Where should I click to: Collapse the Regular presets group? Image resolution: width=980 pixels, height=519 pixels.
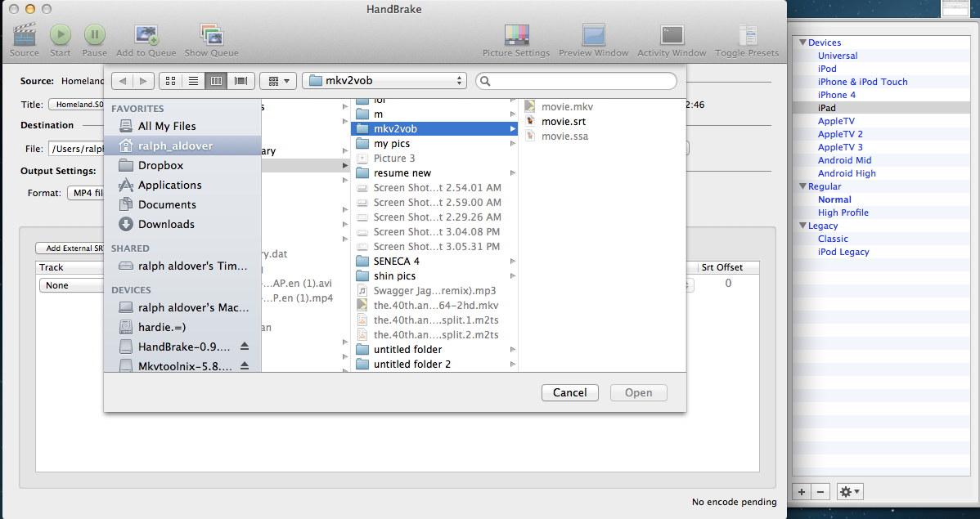[x=802, y=186]
